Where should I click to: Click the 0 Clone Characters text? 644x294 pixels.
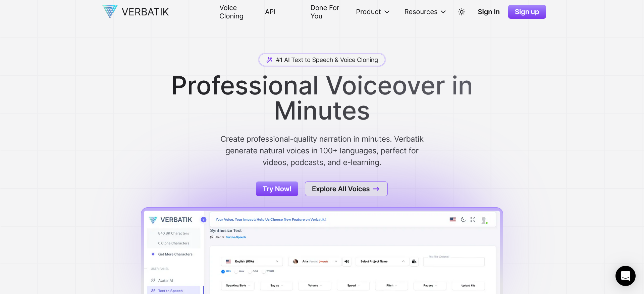coord(173,243)
